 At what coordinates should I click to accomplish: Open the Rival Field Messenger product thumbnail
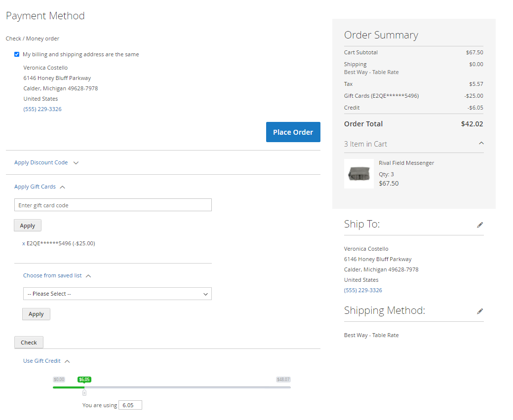359,173
